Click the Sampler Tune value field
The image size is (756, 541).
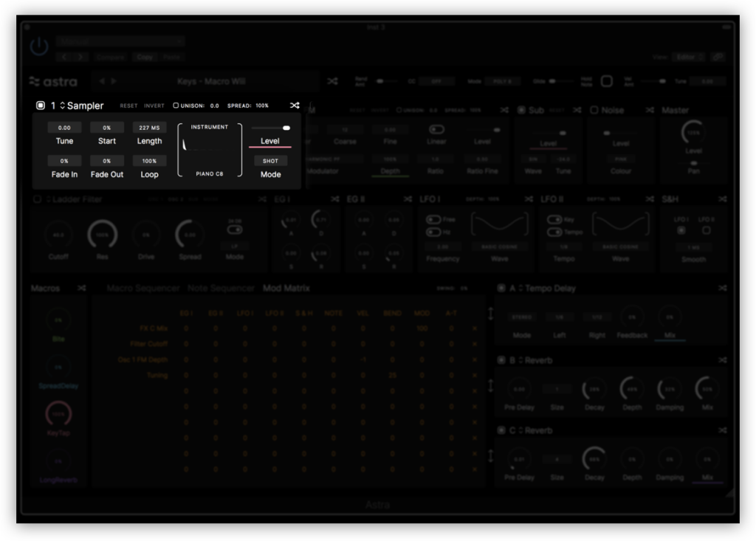click(x=64, y=128)
